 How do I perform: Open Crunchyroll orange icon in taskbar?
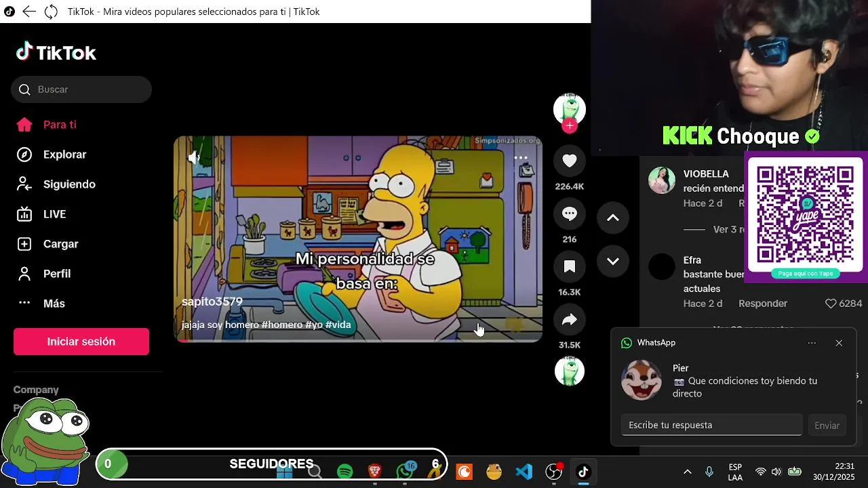coord(465,472)
